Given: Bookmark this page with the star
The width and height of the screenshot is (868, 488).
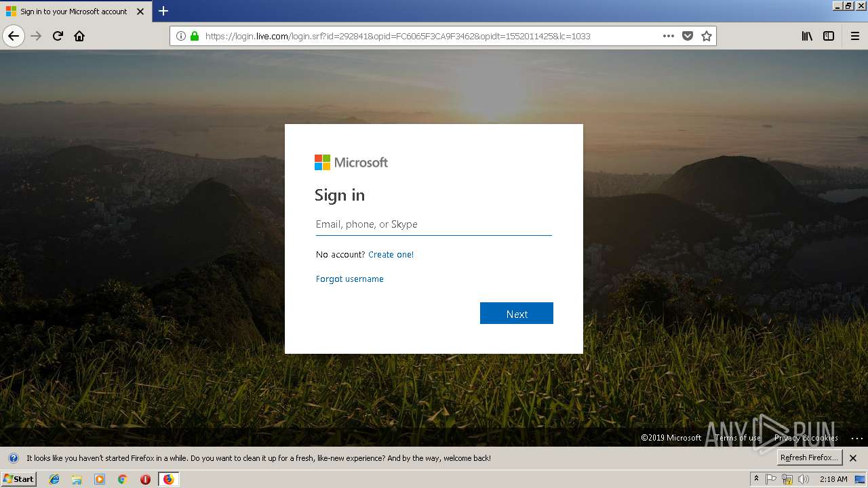Looking at the screenshot, I should coord(707,36).
